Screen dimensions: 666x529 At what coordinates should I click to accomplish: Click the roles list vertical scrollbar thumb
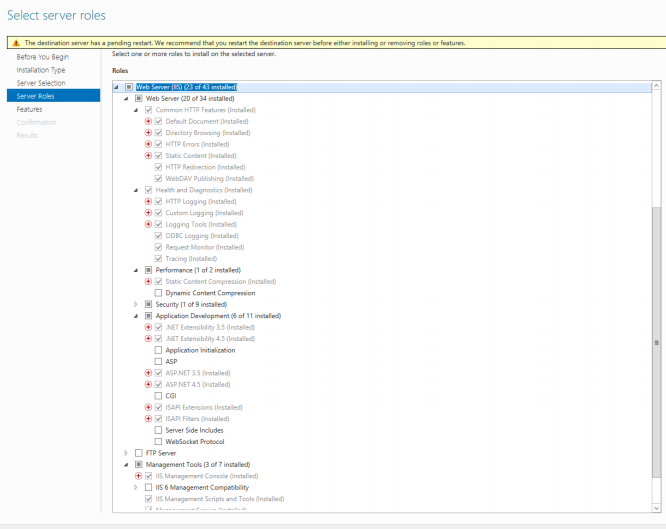coord(656,342)
